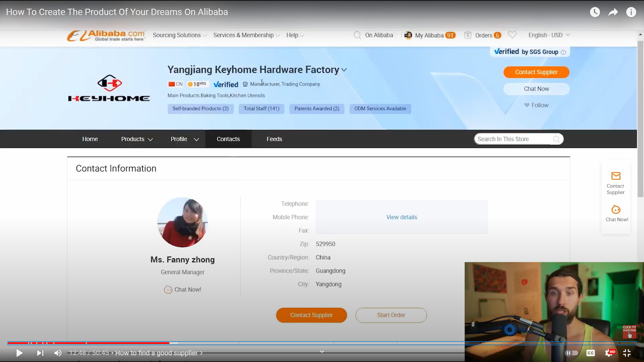Mute the video volume
The width and height of the screenshot is (644, 362).
click(x=58, y=353)
